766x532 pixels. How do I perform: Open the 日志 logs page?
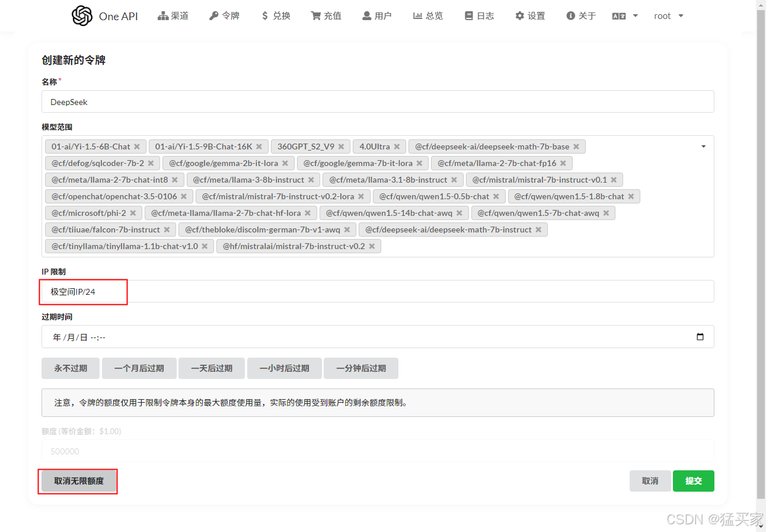[x=479, y=16]
